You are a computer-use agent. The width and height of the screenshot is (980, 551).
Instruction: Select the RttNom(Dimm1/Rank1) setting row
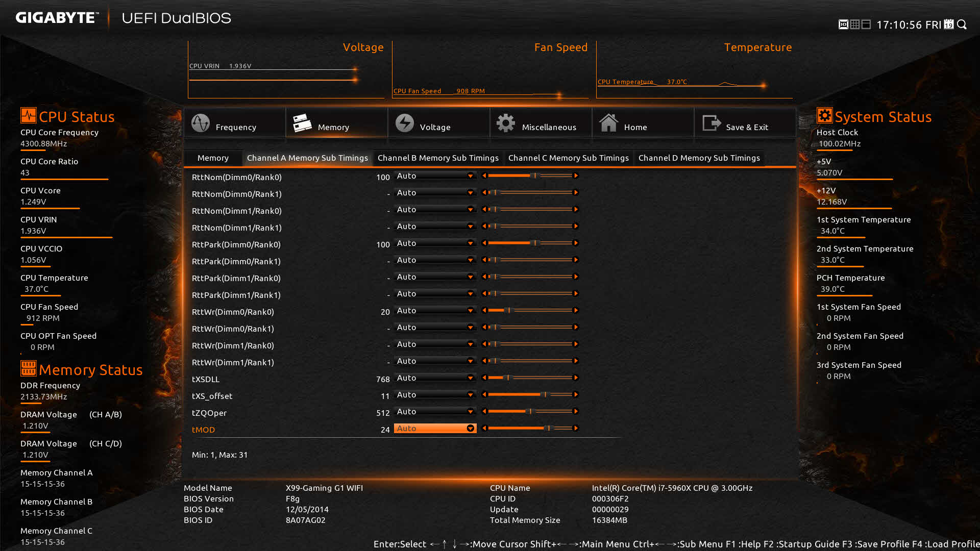[x=385, y=227]
